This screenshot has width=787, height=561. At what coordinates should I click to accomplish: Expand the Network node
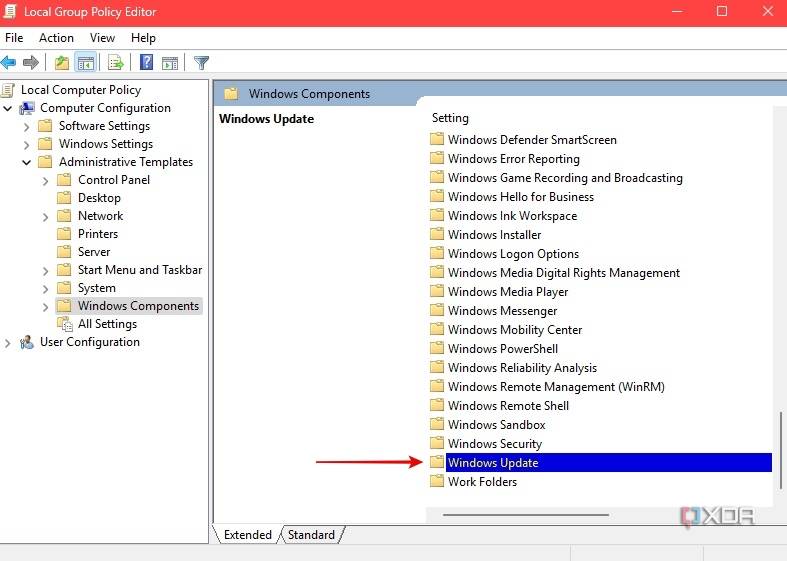(x=46, y=217)
